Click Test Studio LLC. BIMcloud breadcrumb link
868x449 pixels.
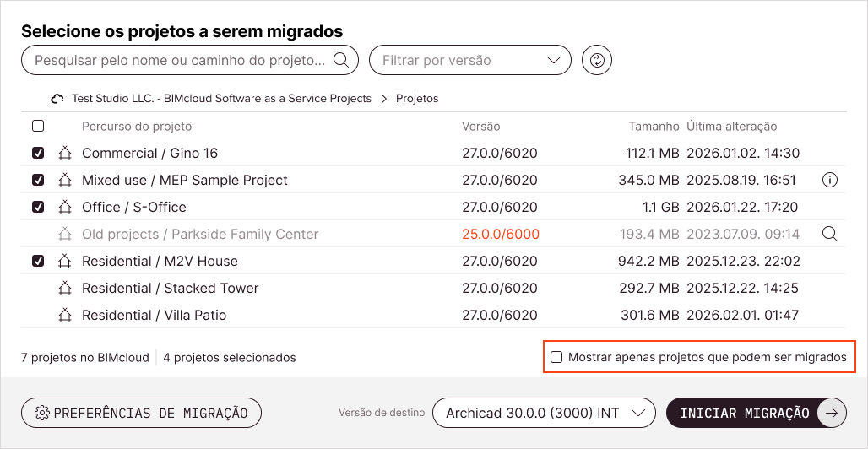221,99
